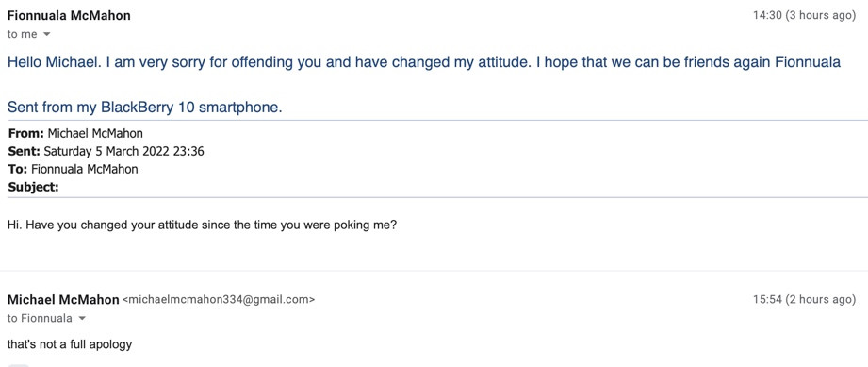Click 'Sent from my BlackBerry 10 smartphone' line
Viewport: 868px width, 367px height.
(x=145, y=107)
